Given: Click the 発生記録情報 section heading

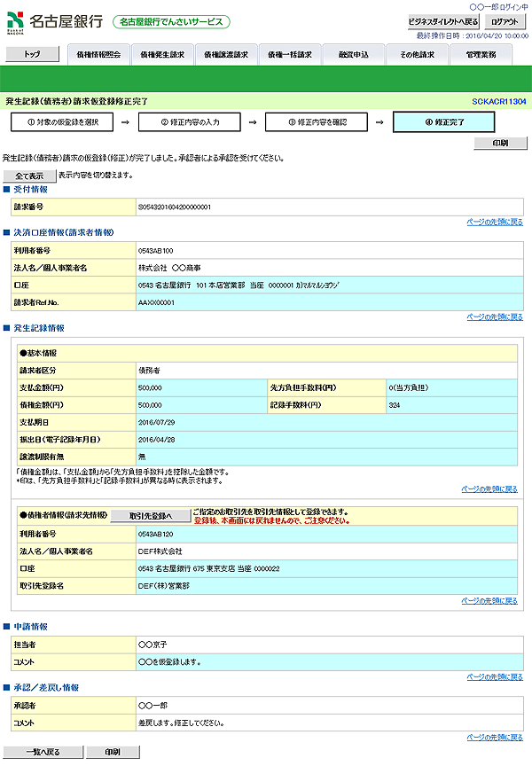Looking at the screenshot, I should [39, 328].
